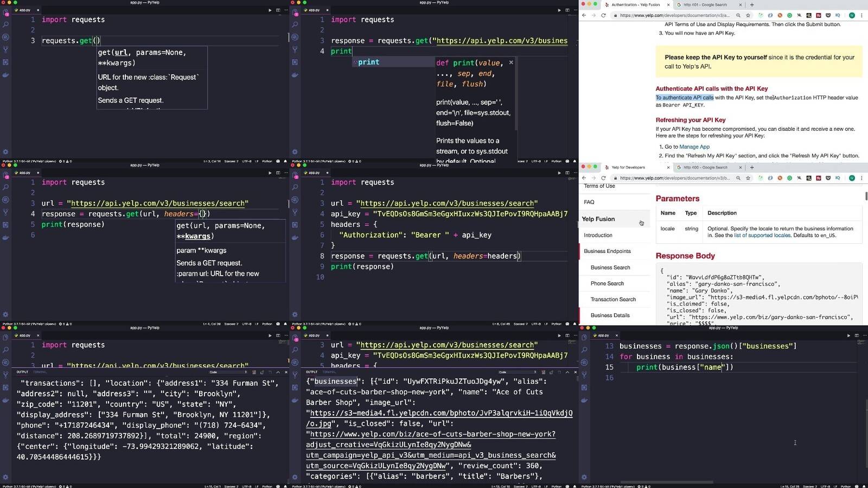This screenshot has width=868, height=488.
Task: Open Search view beside the businesses loop editor
Action: coord(584,350)
